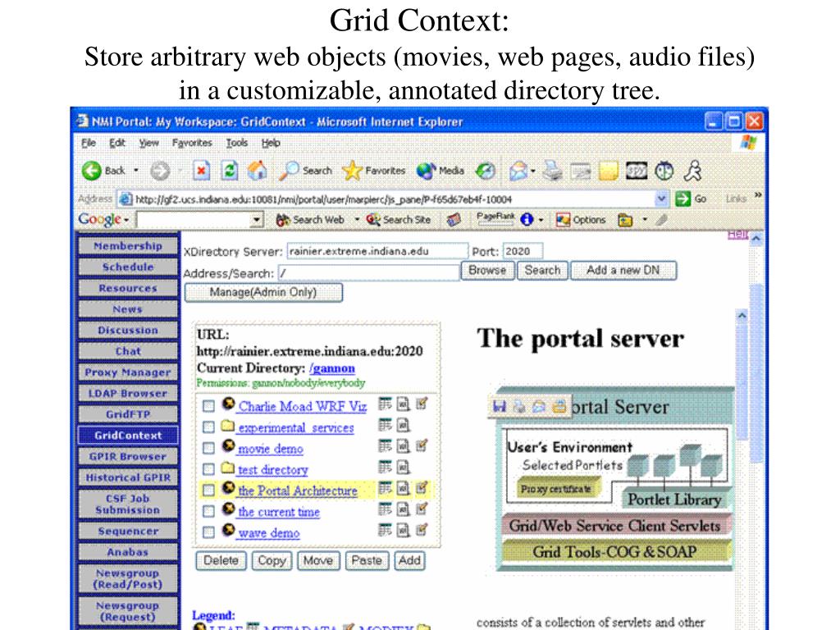Viewport: 840px width, 630px height.
Task: Click metadata icon for test directory
Action: click(386, 467)
